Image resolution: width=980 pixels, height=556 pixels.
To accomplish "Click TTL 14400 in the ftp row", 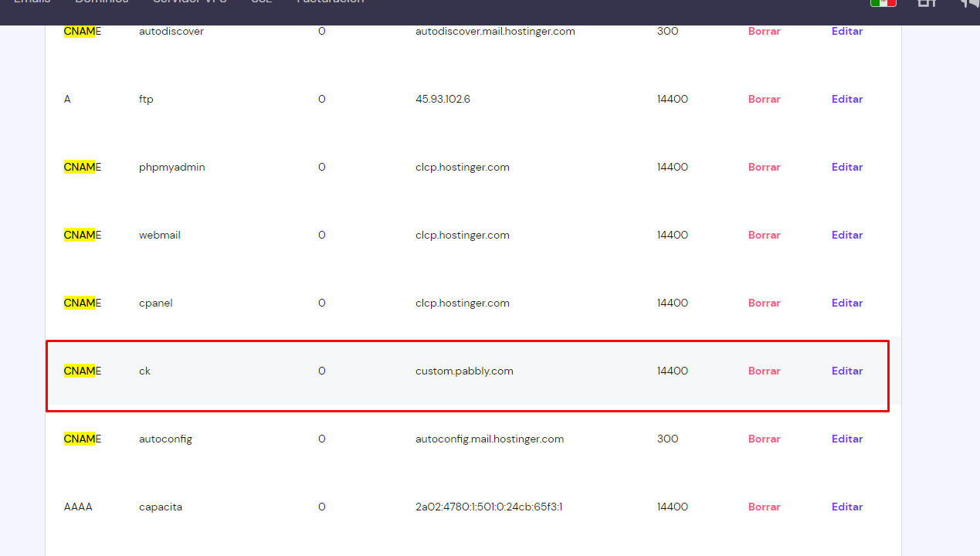I will [x=672, y=100].
